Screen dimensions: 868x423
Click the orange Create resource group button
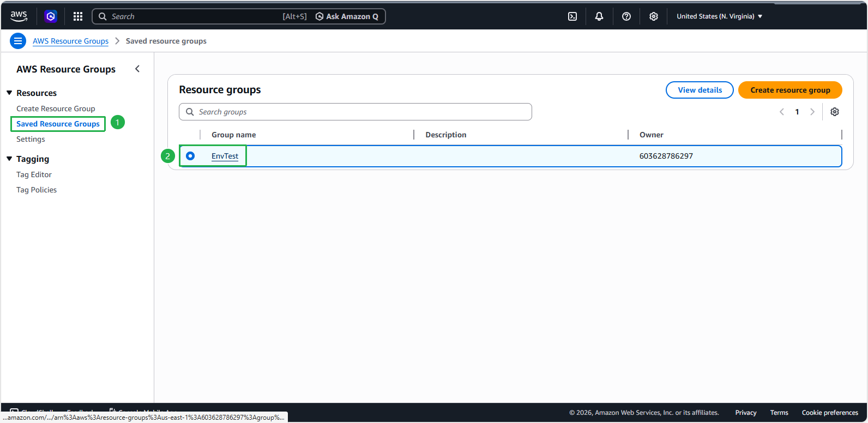pos(790,90)
